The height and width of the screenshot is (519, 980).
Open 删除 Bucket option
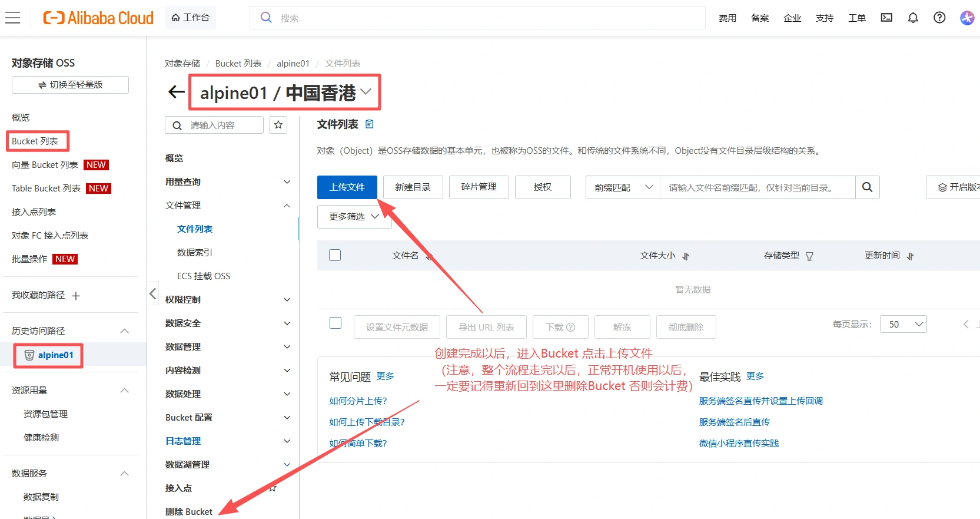coord(189,512)
